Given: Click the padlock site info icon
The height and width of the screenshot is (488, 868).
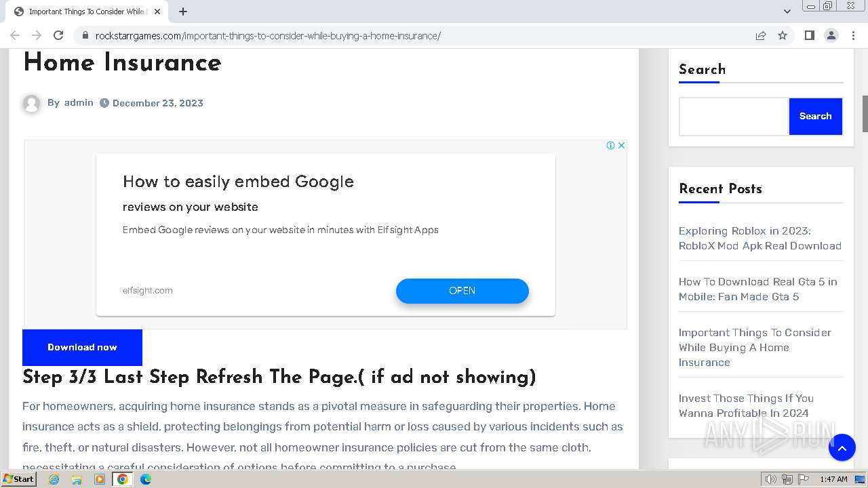Looking at the screenshot, I should (x=85, y=35).
